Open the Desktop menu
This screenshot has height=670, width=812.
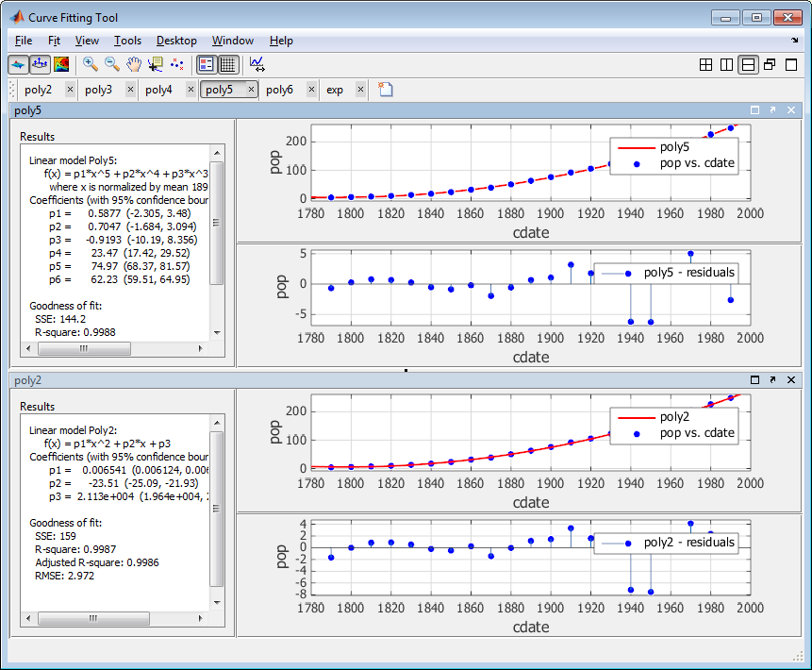coord(176,41)
